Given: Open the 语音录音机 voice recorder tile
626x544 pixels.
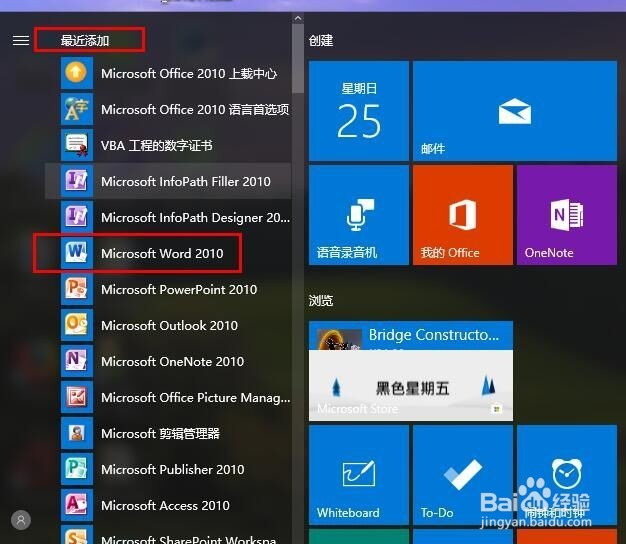Looking at the screenshot, I should point(359,215).
